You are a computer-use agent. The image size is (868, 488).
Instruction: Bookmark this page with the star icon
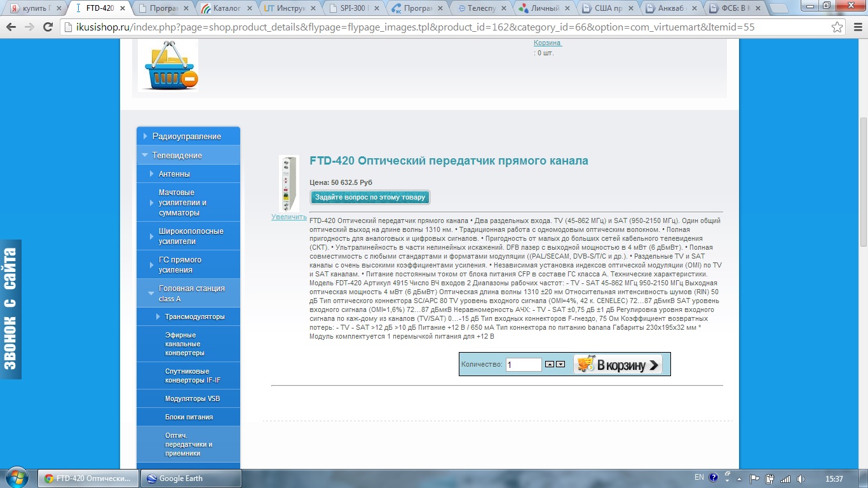[x=837, y=28]
